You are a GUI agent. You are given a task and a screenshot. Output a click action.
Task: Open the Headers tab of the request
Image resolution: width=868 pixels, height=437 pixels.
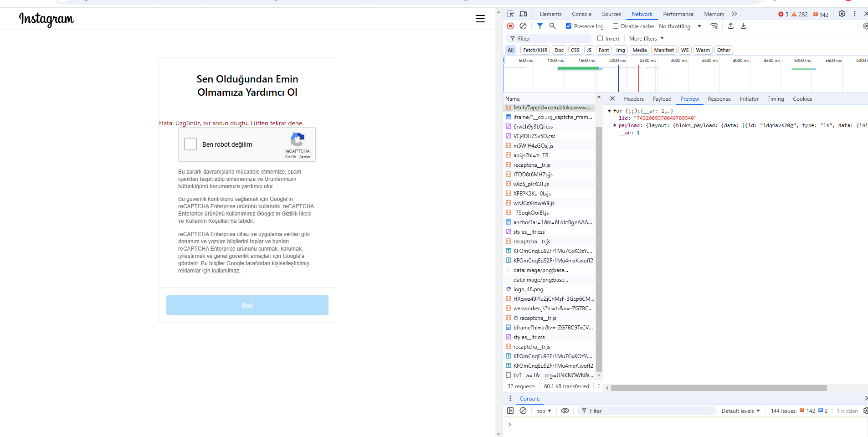click(x=634, y=98)
